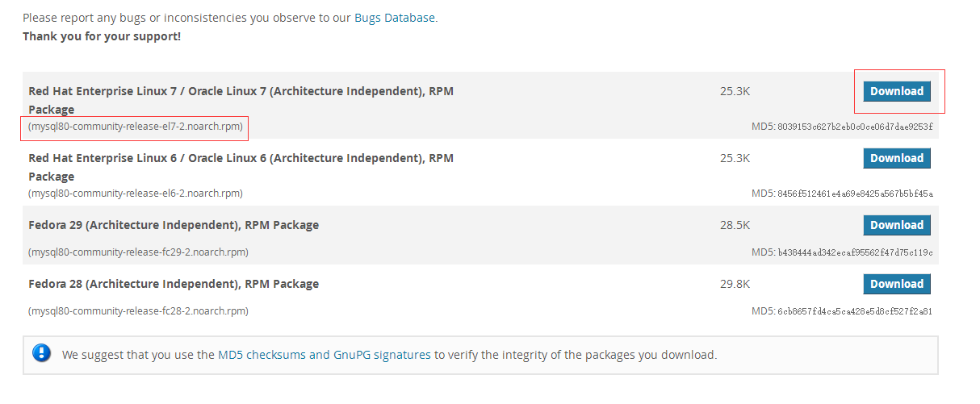Click the mysql80-community-release-fc29-2.noarch.rpm filename
980x404 pixels.
point(138,252)
